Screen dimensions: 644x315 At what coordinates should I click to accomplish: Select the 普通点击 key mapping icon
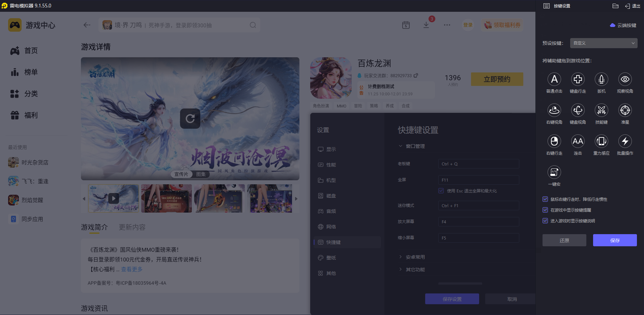554,80
